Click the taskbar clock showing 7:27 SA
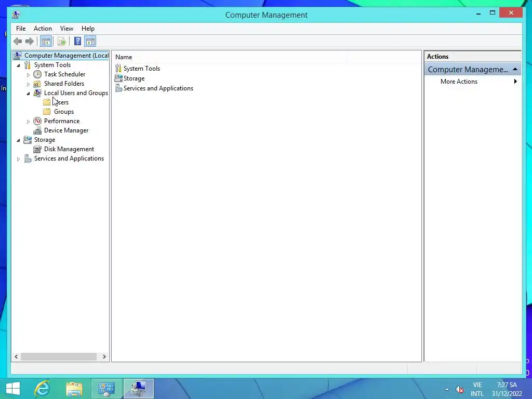This screenshot has height=399, width=532. pos(507,389)
